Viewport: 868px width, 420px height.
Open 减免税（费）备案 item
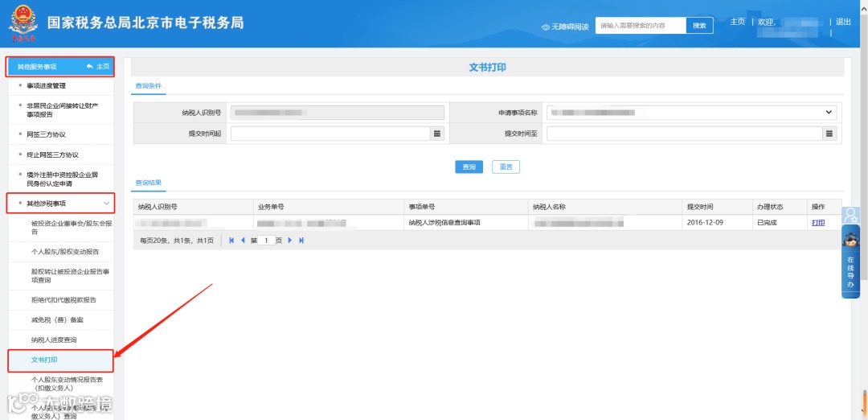[61, 319]
